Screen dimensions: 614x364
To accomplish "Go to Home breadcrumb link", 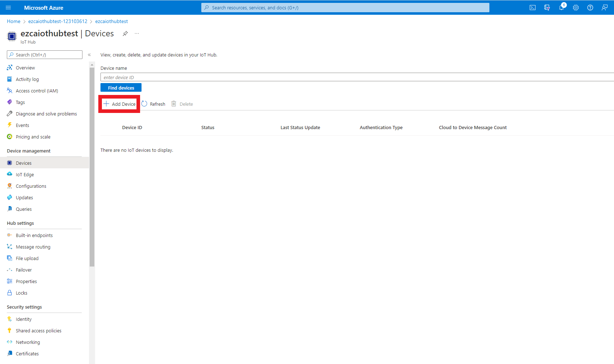I will 14,21.
